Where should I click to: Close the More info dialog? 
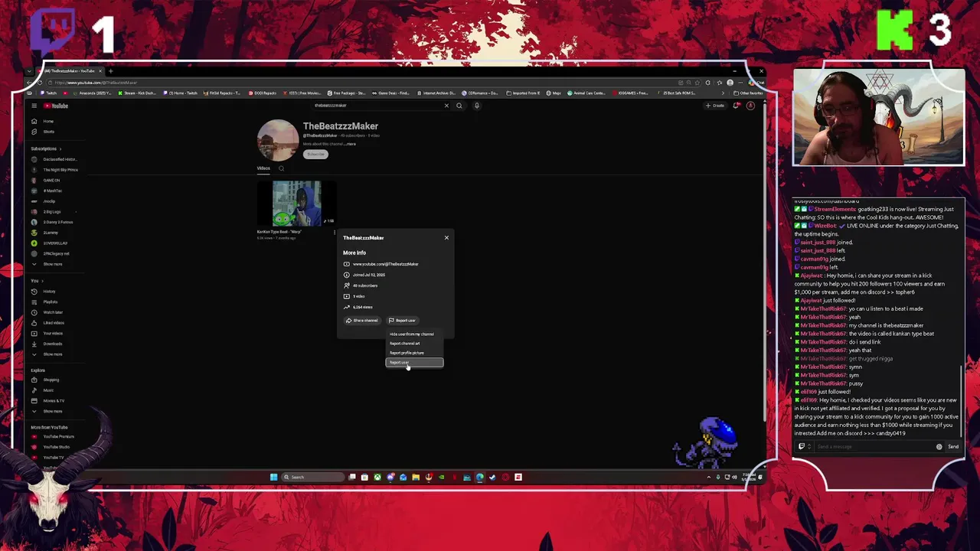[x=446, y=238]
